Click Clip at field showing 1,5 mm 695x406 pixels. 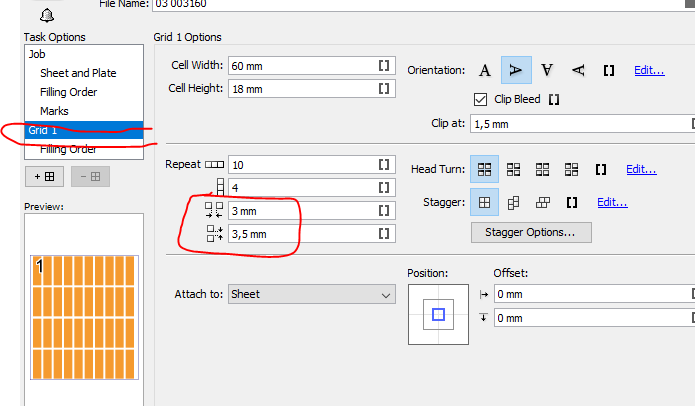click(582, 124)
